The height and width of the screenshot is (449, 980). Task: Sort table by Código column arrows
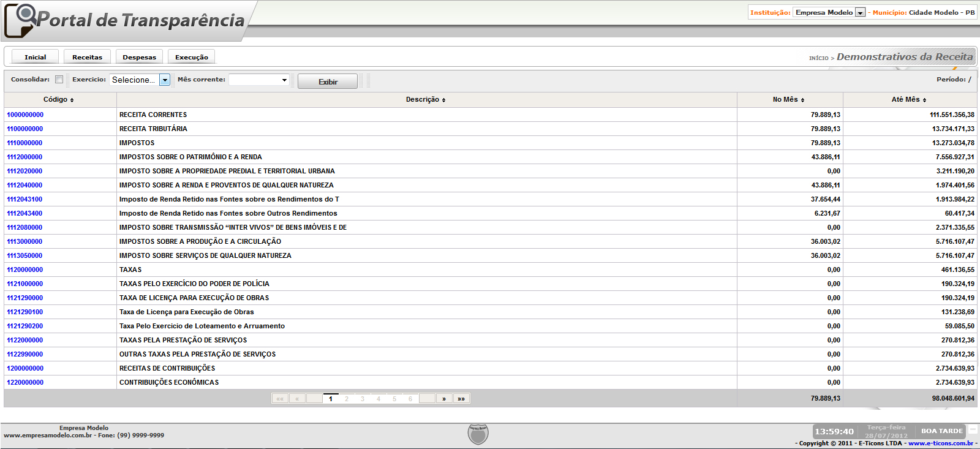point(72,100)
